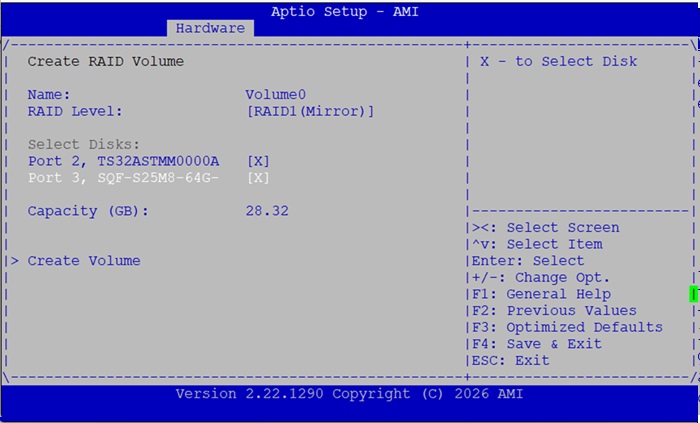Activate the Create Volume option
The width and height of the screenshot is (700, 423).
(84, 261)
